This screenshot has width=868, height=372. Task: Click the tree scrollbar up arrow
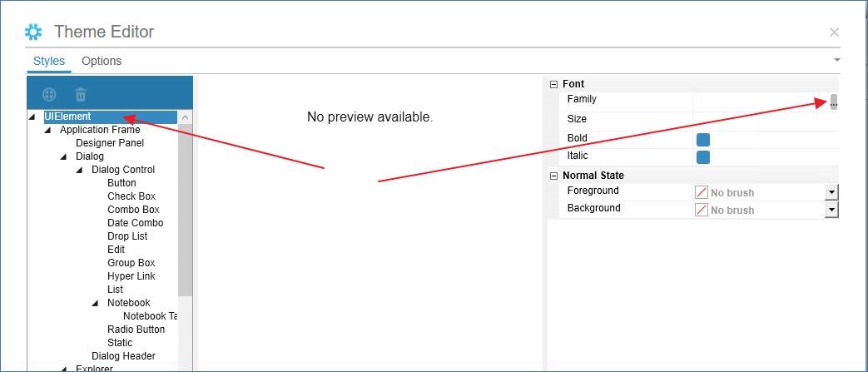186,117
